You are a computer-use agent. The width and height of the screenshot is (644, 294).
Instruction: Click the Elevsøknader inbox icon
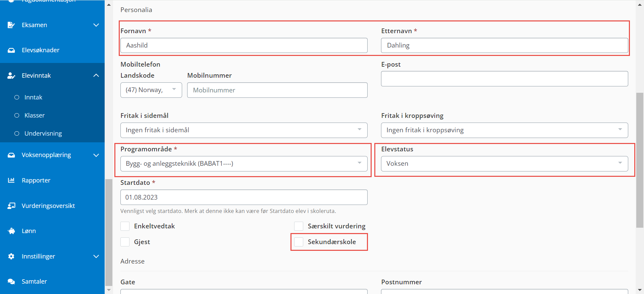11,50
